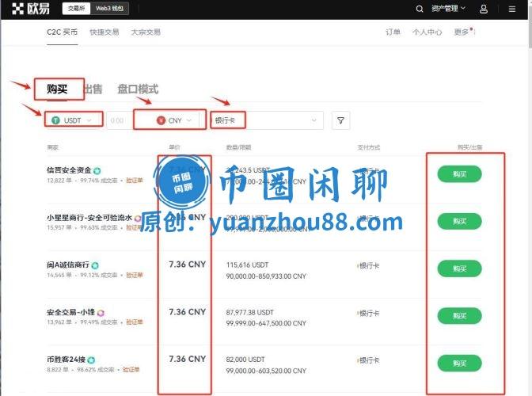Click the 115,616 USDT quantity

[x=247, y=265]
